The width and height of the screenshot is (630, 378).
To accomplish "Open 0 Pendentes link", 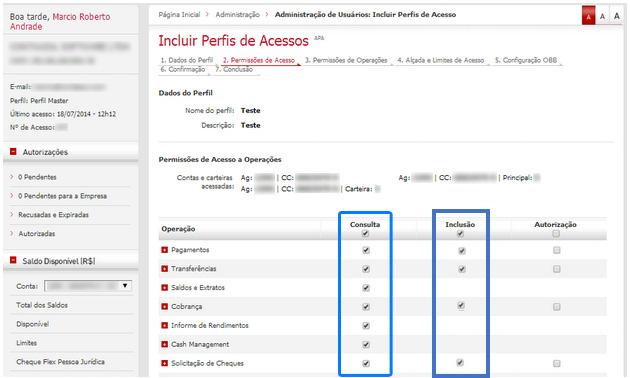I will (x=37, y=177).
